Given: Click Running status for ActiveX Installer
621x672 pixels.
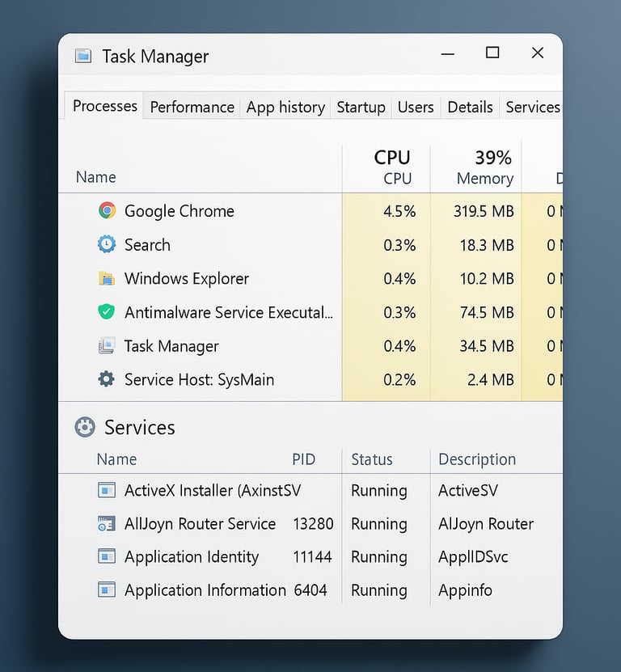Looking at the screenshot, I should (379, 491).
